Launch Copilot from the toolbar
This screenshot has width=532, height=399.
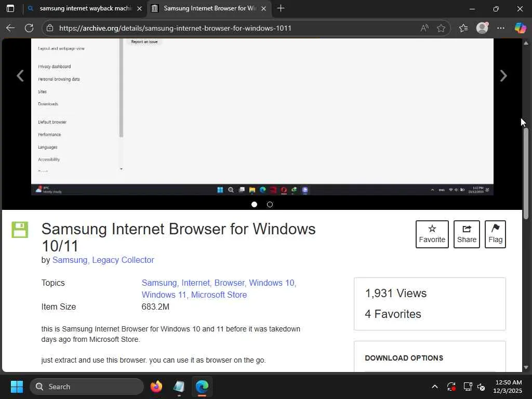[x=520, y=28]
